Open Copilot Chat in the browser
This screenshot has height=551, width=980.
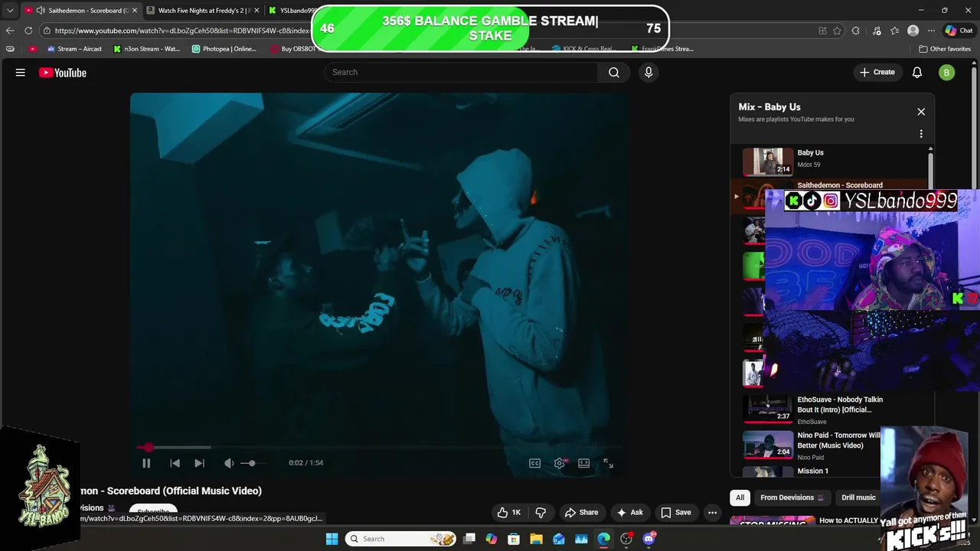click(959, 31)
